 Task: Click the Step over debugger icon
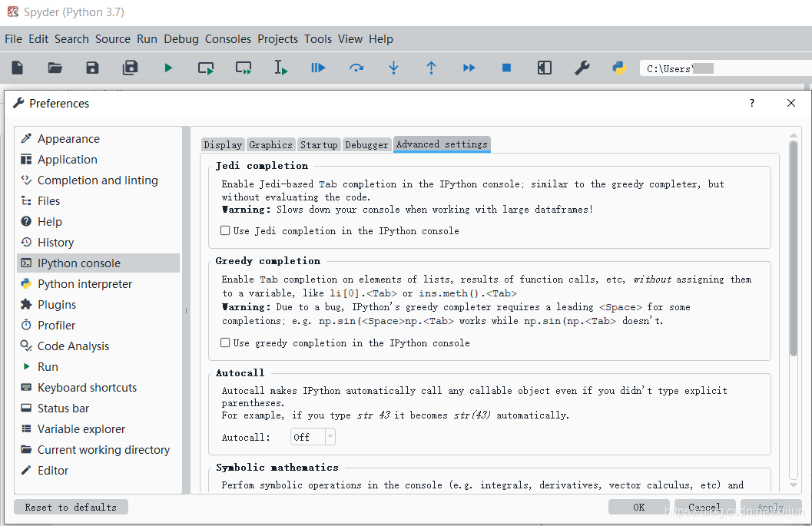[x=356, y=68]
